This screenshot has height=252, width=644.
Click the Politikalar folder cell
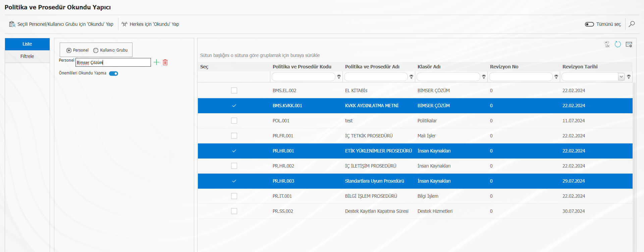(427, 121)
